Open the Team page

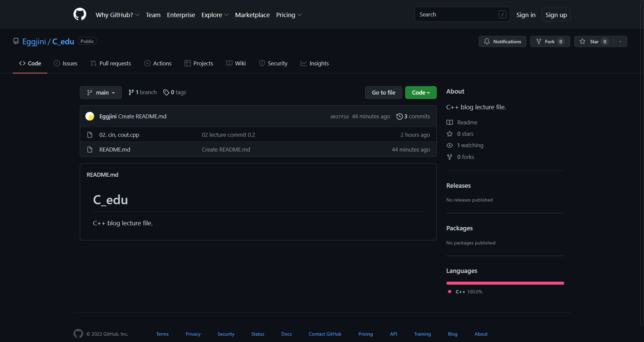point(153,15)
